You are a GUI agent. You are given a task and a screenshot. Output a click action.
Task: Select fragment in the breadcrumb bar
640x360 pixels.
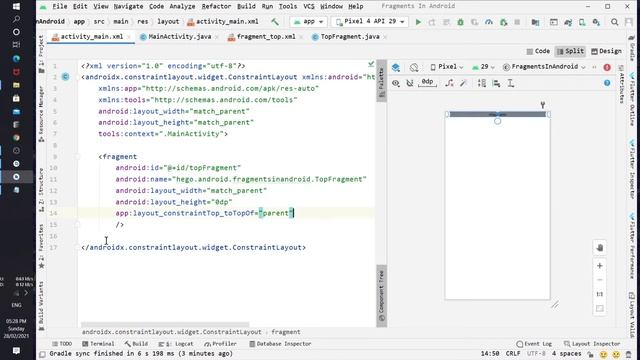[286, 332]
